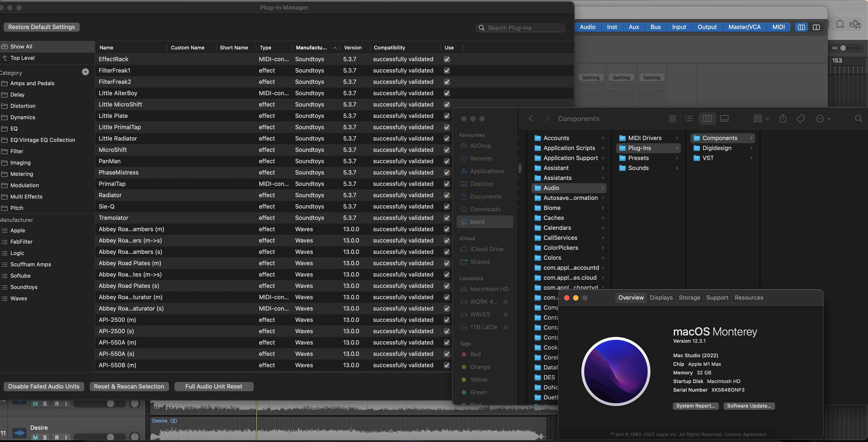
Task: Sort by Manufacturer column arrow
Action: click(335, 48)
